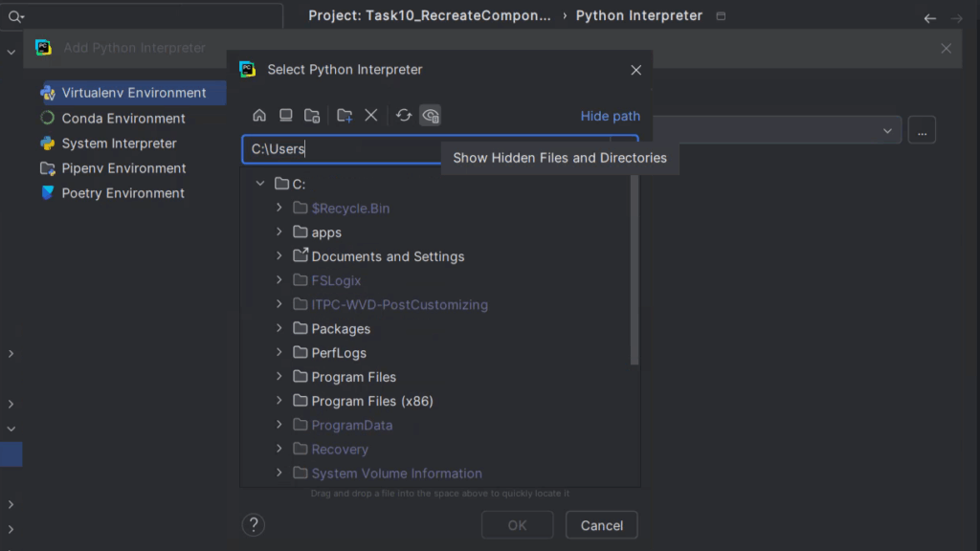Select Poetry Environment option
This screenshot has height=551, width=980.
point(122,193)
